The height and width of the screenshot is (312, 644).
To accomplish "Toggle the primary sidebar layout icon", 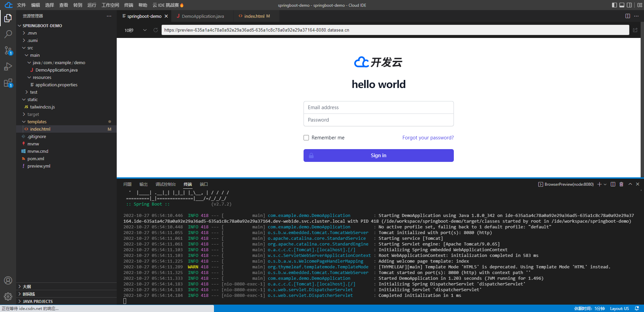I will click(x=614, y=5).
